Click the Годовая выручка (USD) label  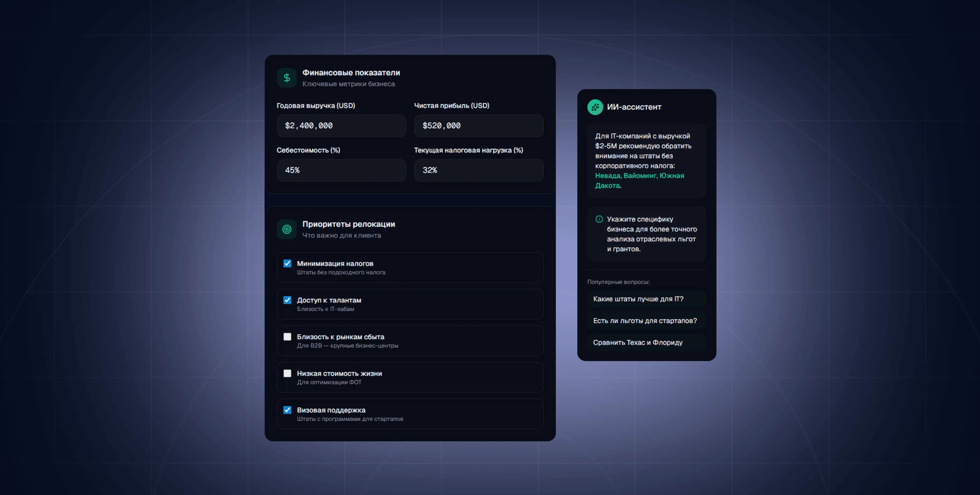point(316,105)
